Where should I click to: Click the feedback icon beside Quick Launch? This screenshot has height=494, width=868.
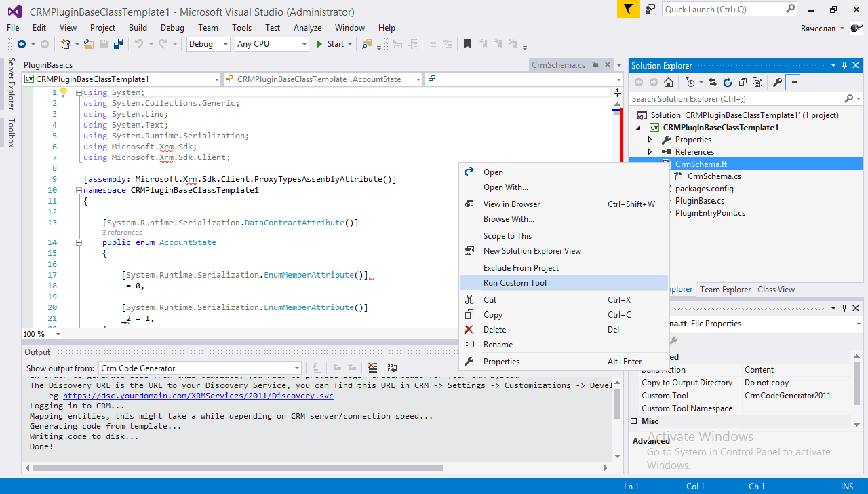[x=650, y=9]
